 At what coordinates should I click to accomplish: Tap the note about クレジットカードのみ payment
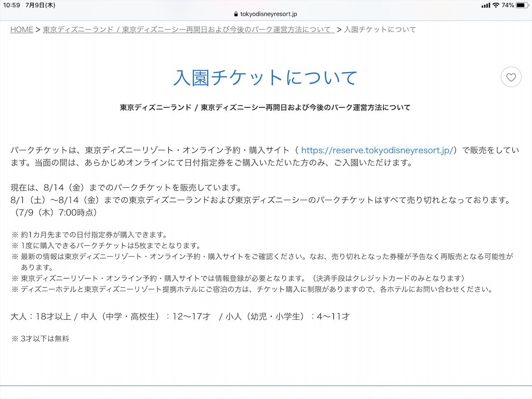[238, 278]
